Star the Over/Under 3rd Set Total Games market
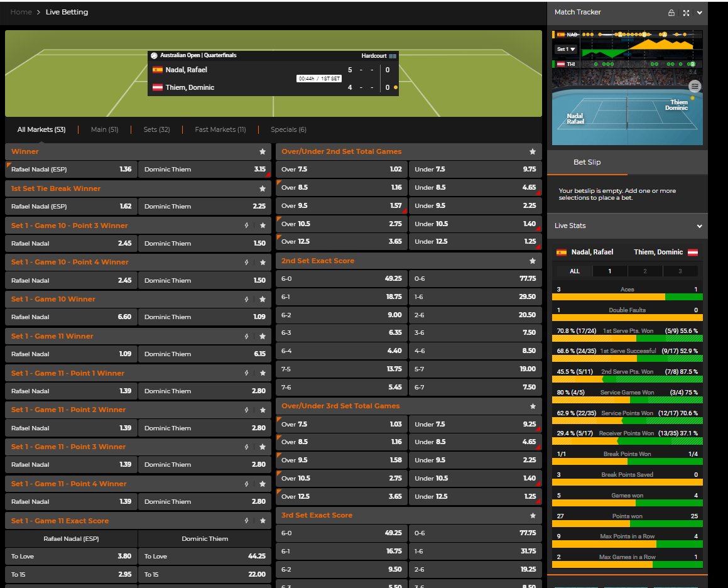The image size is (728, 588). click(x=533, y=406)
